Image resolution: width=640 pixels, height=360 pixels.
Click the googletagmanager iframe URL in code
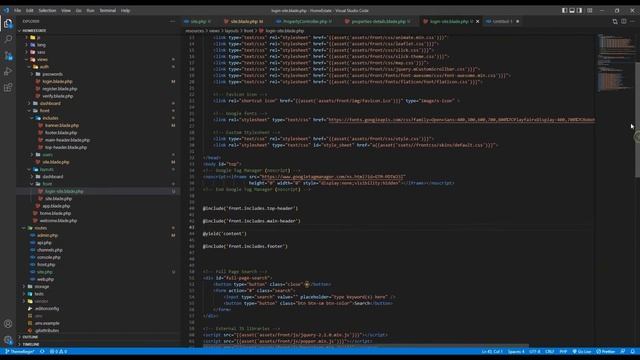point(333,177)
